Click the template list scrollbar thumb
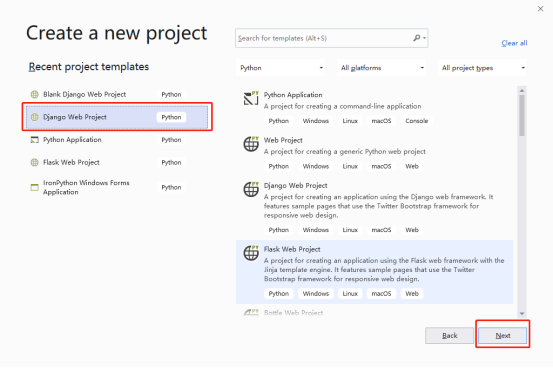The image size is (553, 368). [x=522, y=115]
